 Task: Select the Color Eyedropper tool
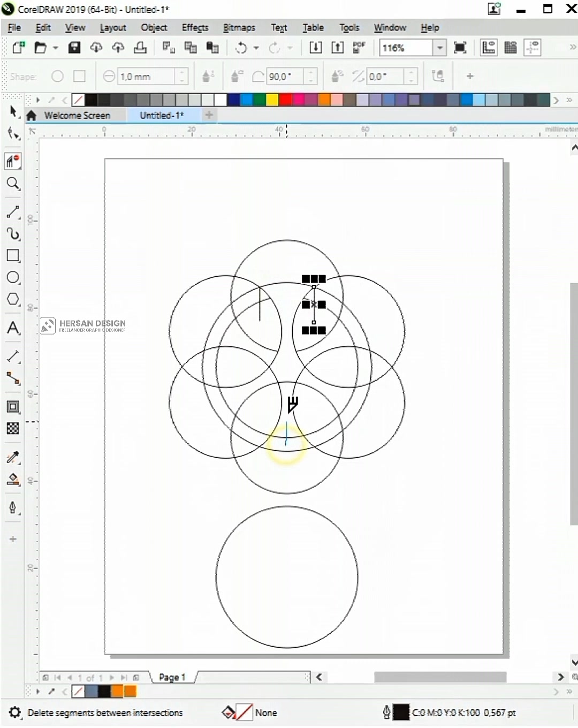13,458
